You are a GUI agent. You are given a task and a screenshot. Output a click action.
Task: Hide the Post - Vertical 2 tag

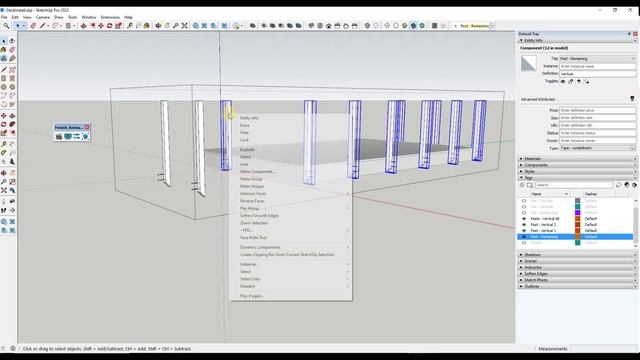click(524, 225)
